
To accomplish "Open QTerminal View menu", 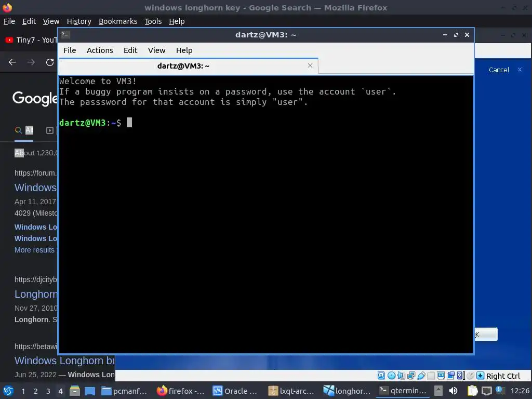I will (156, 50).
